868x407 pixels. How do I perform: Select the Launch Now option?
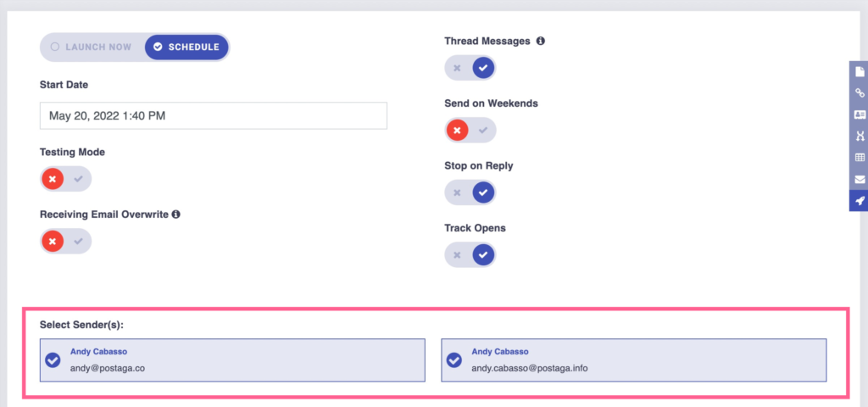(92, 47)
